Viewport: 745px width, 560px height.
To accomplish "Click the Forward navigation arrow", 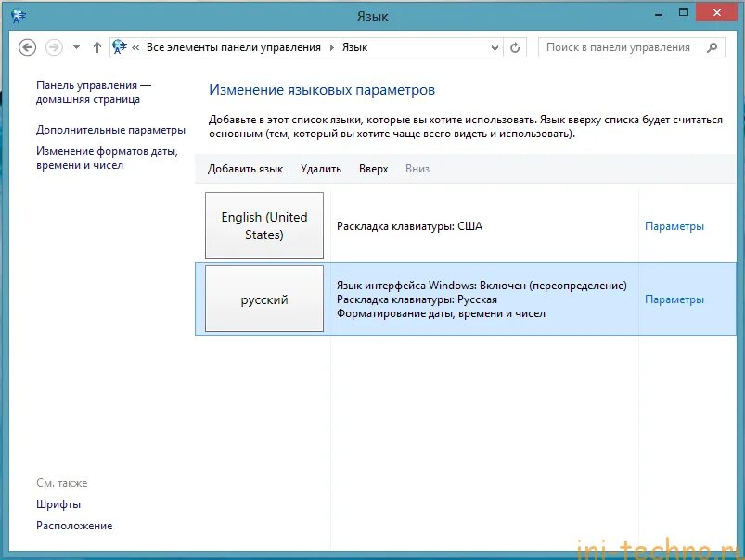I will [x=54, y=47].
